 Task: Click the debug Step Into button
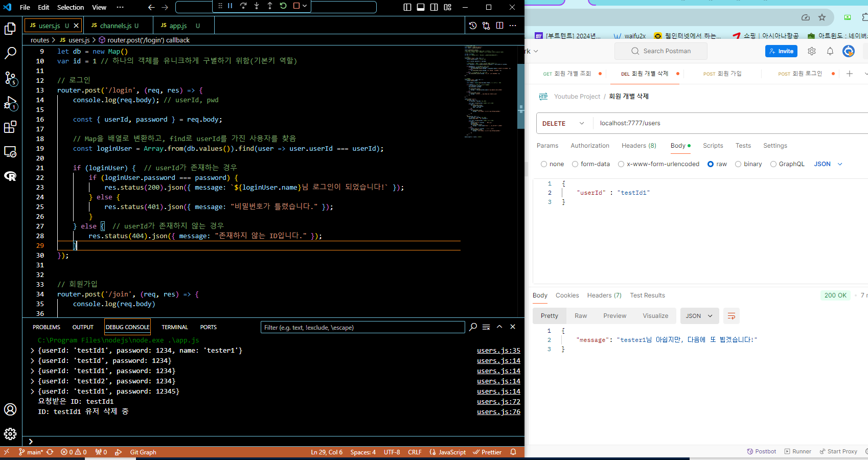(257, 6)
